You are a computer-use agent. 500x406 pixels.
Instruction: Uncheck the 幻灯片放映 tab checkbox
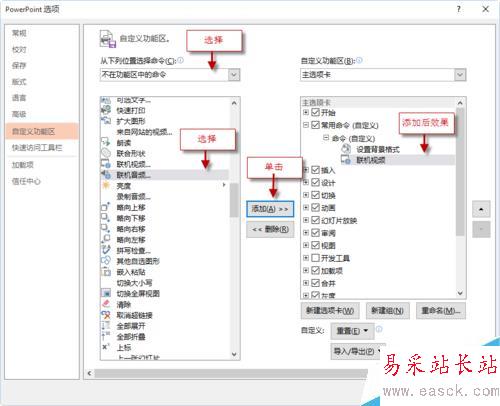click(x=315, y=220)
